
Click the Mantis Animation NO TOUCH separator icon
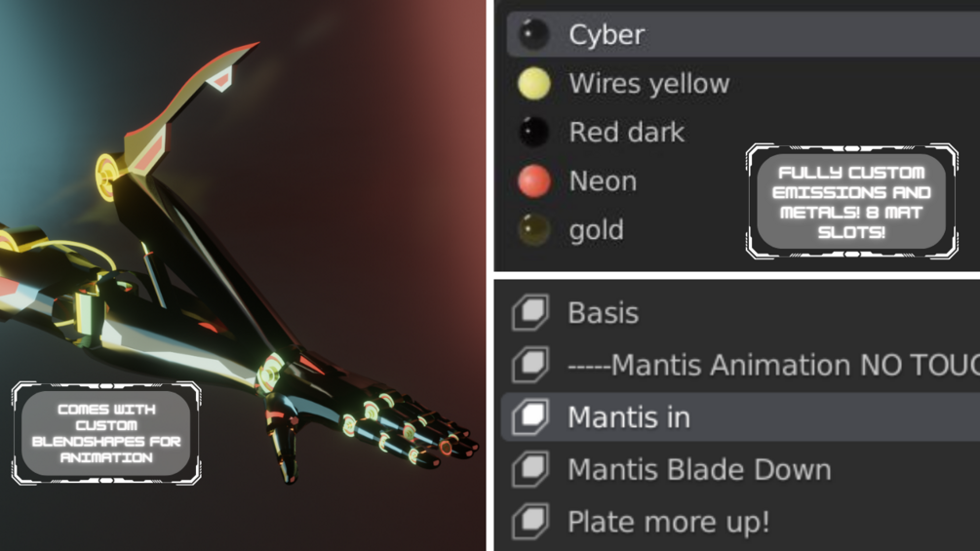point(530,364)
